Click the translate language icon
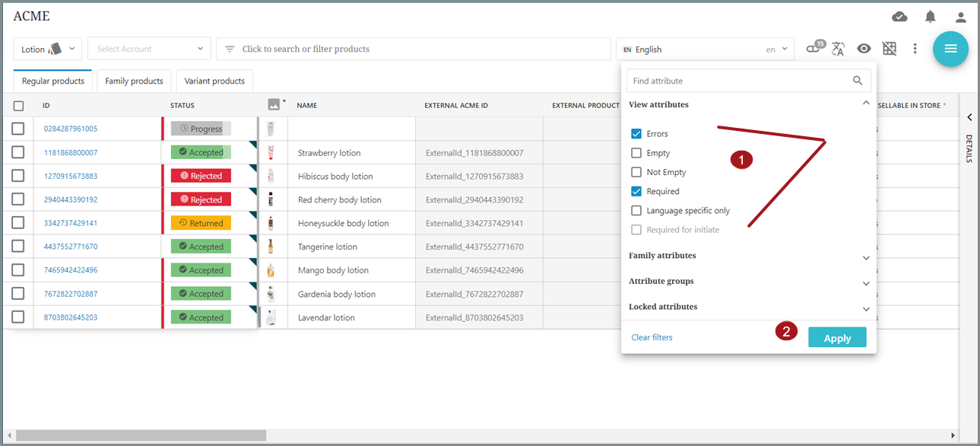 point(838,49)
